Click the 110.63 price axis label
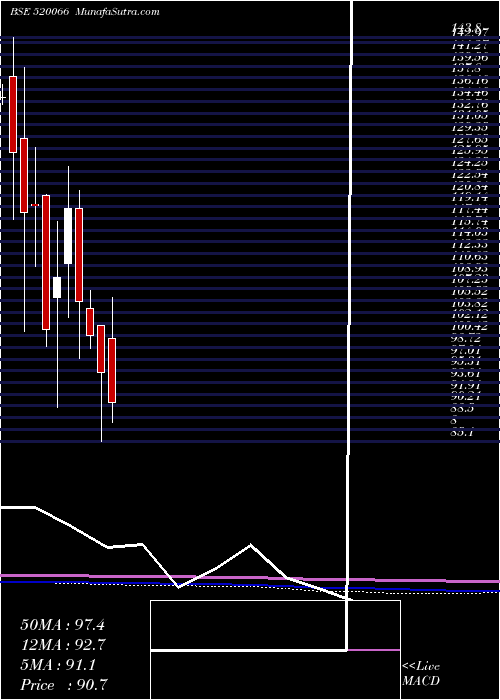 [469, 256]
